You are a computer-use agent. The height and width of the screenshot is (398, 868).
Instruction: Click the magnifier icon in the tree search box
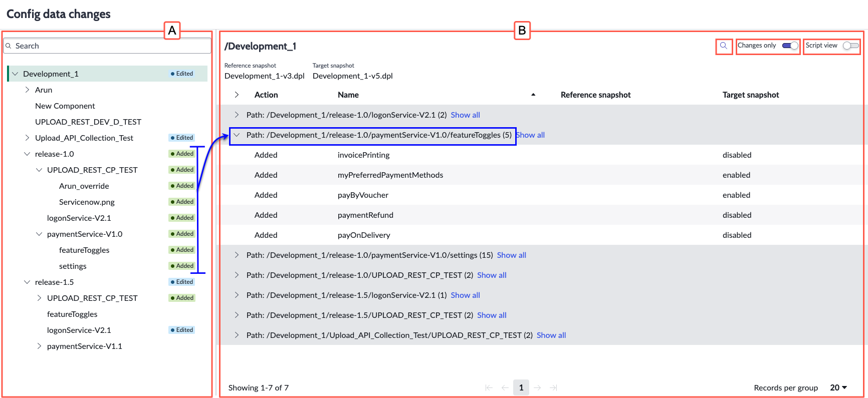coord(9,46)
